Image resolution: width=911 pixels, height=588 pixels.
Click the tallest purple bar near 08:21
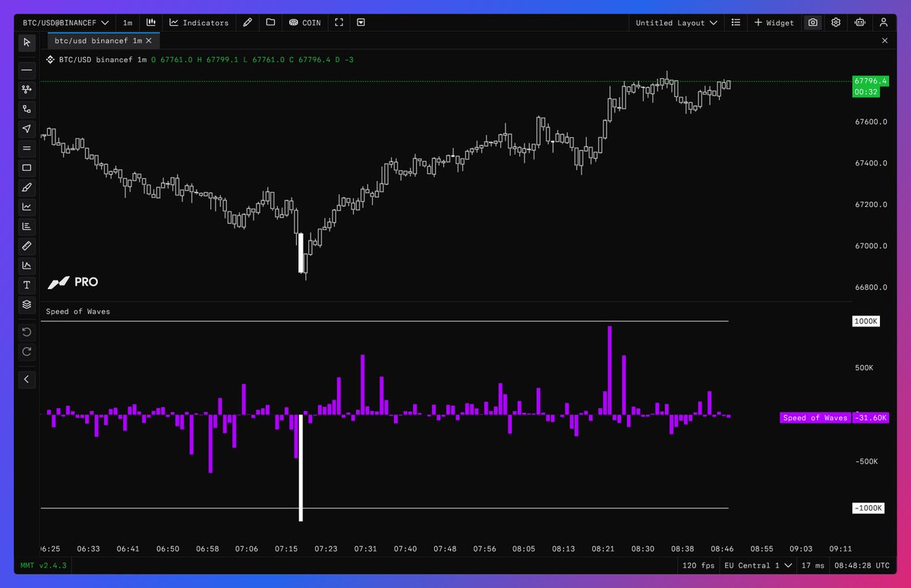click(610, 370)
